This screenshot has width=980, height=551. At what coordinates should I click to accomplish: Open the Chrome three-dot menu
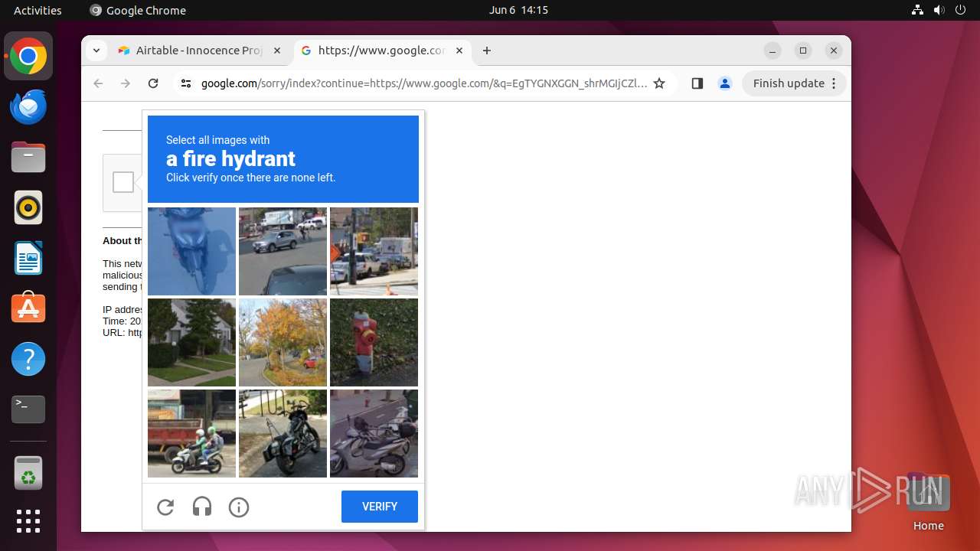pyautogui.click(x=835, y=83)
